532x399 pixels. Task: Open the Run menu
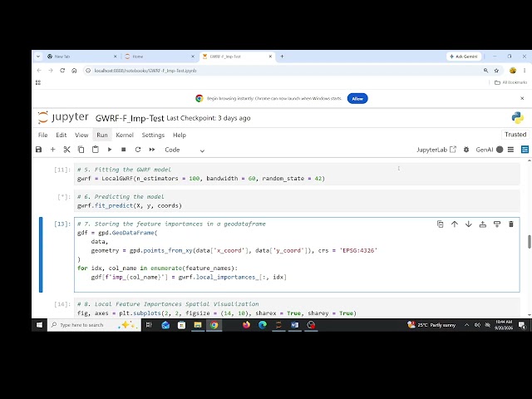[102, 135]
